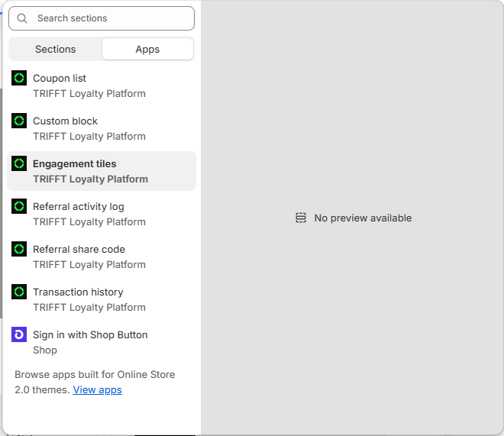The image size is (504, 436).
Task: Click TRIFFT Loyalty Platform under Transaction history
Action: pyautogui.click(x=89, y=307)
